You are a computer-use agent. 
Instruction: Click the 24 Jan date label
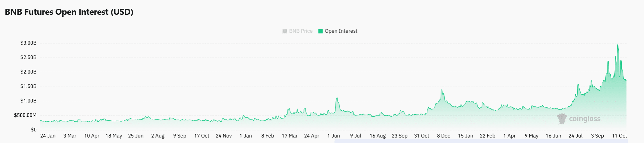click(48, 136)
